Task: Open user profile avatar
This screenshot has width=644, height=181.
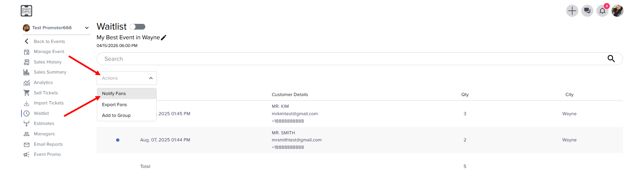Action: coord(618,11)
